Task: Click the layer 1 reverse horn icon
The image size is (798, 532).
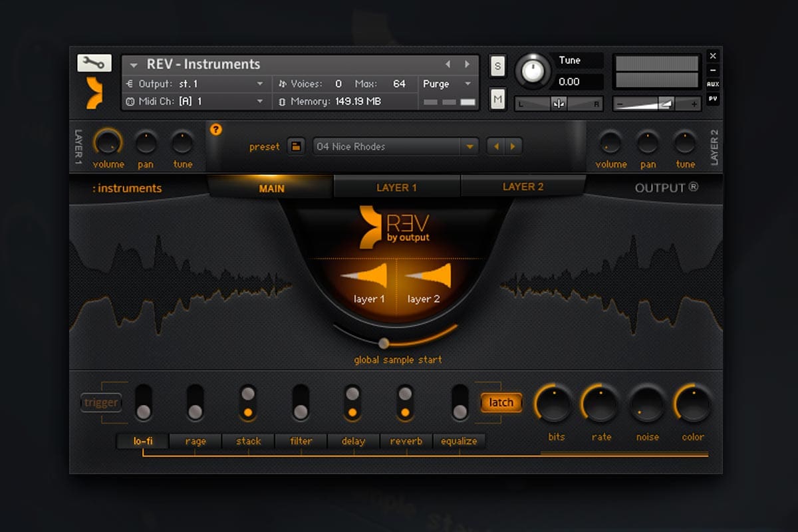Action: [364, 276]
